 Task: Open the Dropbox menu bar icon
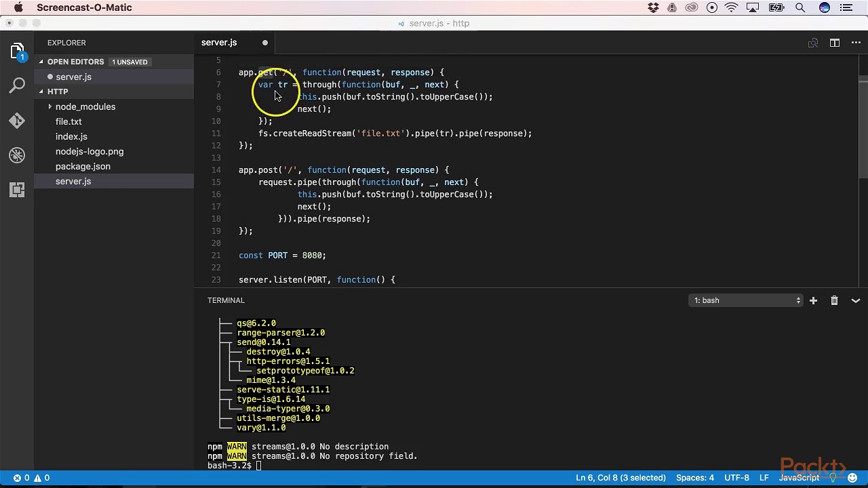653,7
